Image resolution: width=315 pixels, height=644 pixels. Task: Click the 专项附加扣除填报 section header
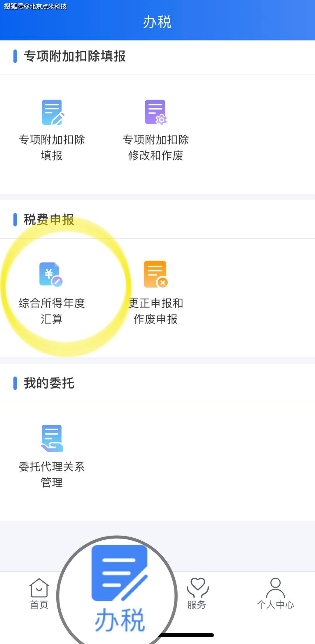click(x=75, y=56)
